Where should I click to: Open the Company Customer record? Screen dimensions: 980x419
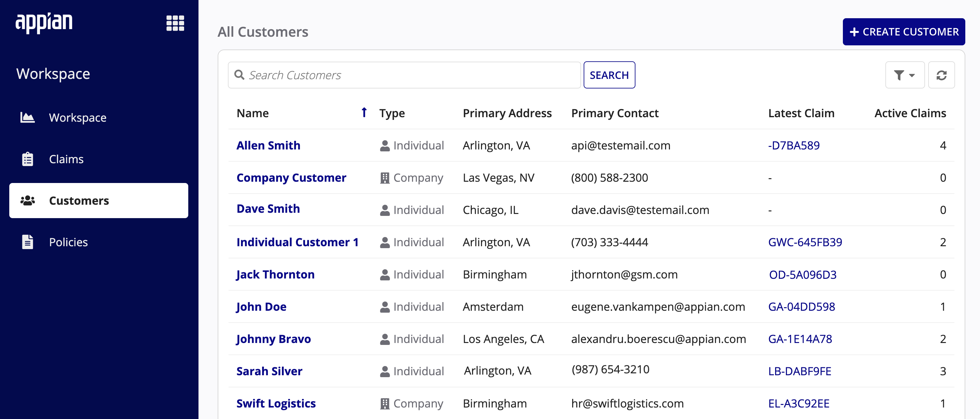point(291,178)
